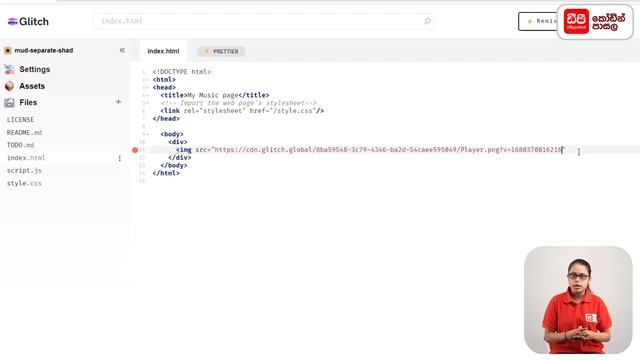Open the LICENSE file
The image size is (640, 360).
20,120
